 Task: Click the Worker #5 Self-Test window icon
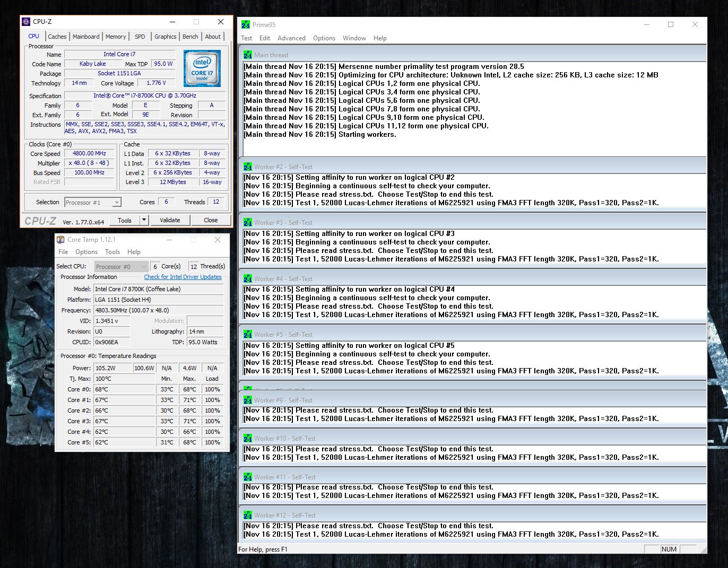248,334
